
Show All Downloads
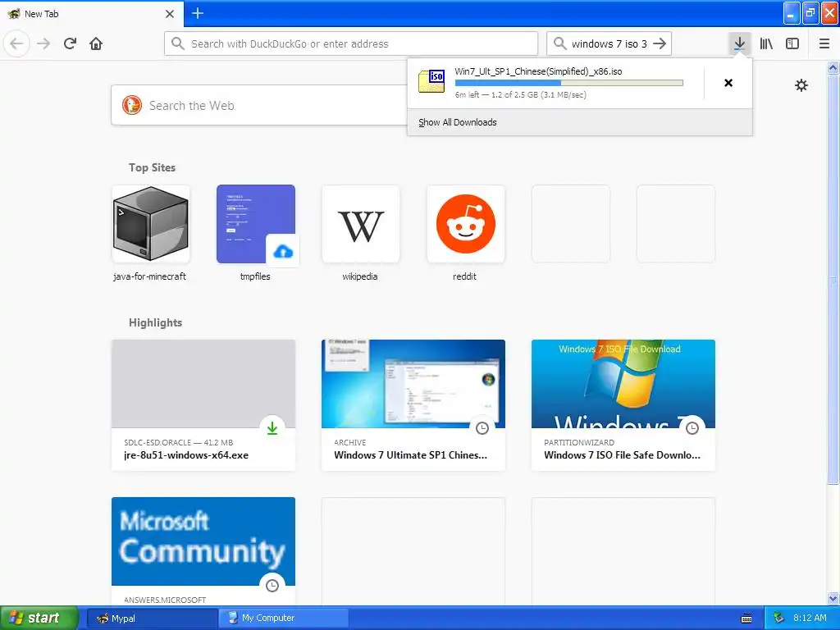(x=458, y=122)
